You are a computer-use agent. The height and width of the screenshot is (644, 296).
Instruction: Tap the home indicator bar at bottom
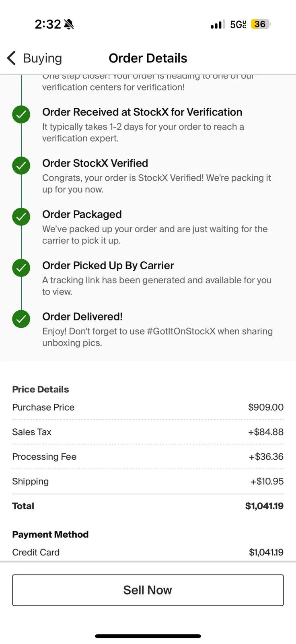point(148,636)
